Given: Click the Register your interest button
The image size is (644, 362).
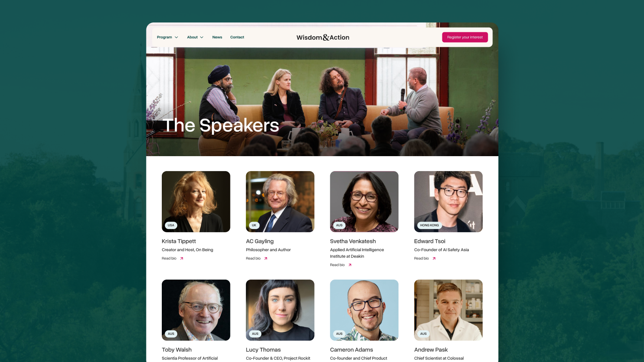Looking at the screenshot, I should (465, 37).
